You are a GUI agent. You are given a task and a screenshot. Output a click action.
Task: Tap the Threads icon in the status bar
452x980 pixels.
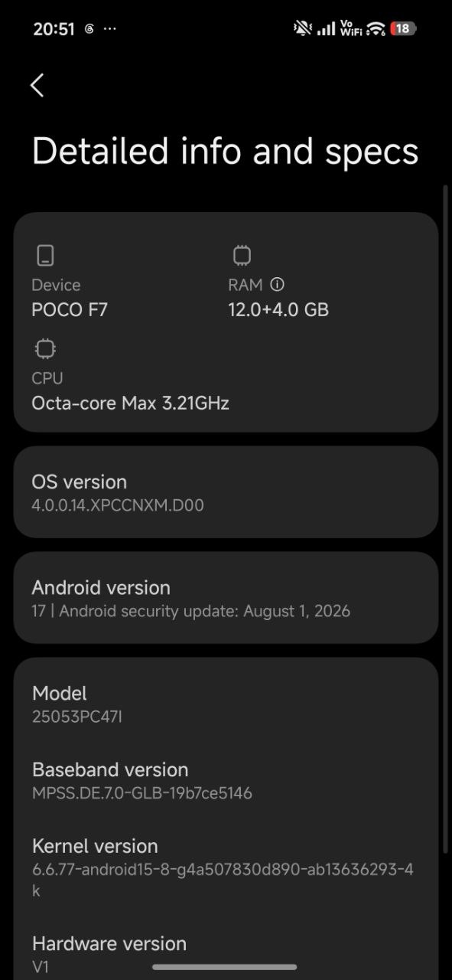click(89, 29)
